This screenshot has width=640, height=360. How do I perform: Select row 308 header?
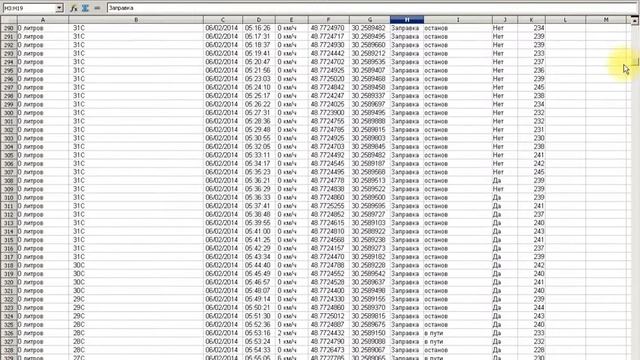click(9, 180)
